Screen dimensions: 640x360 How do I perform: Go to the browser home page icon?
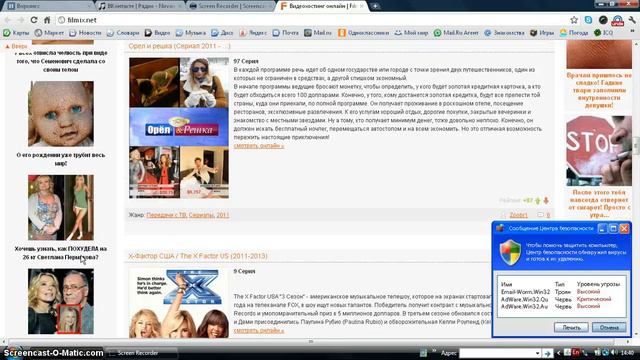click(x=47, y=20)
